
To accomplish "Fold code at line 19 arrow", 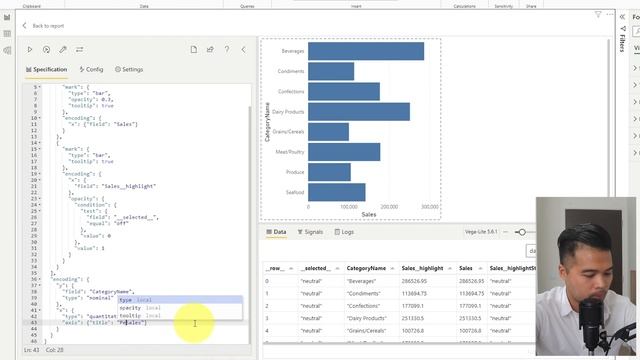I will pyautogui.click(x=40, y=174).
